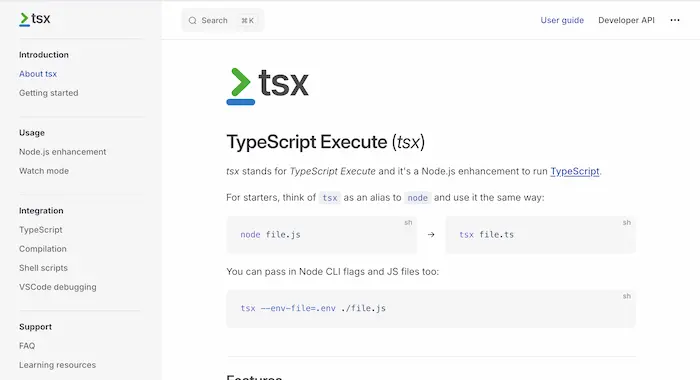Open the Shell scripts page
The height and width of the screenshot is (380, 700).
pos(43,268)
